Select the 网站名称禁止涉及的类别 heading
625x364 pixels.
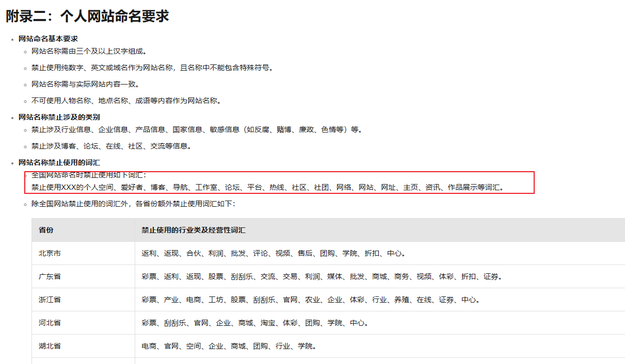(59, 117)
